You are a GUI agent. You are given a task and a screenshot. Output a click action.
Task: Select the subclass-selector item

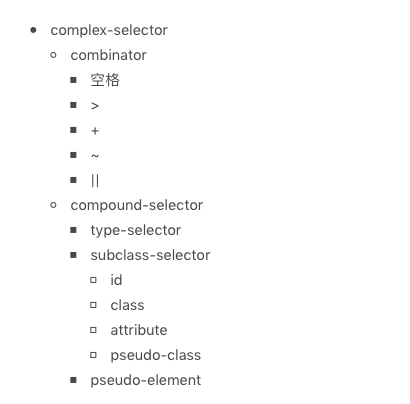click(x=150, y=255)
